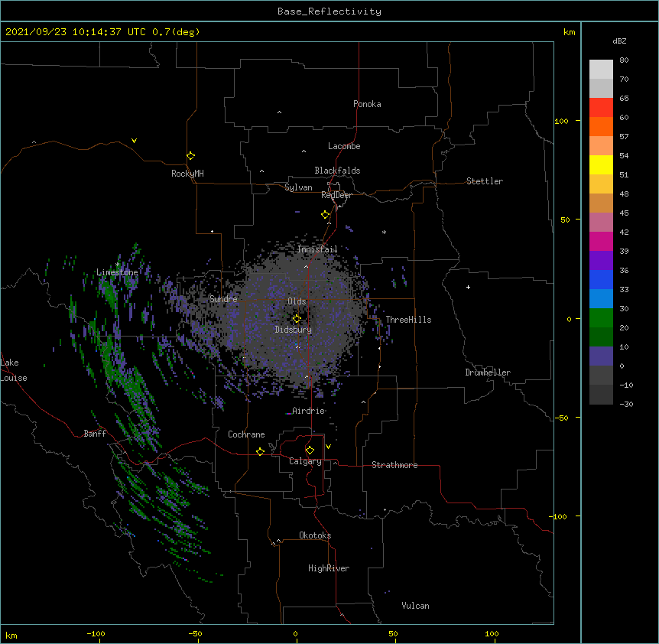This screenshot has height=644, width=659.
Task: Click the Cochrane label
Action: (x=246, y=434)
